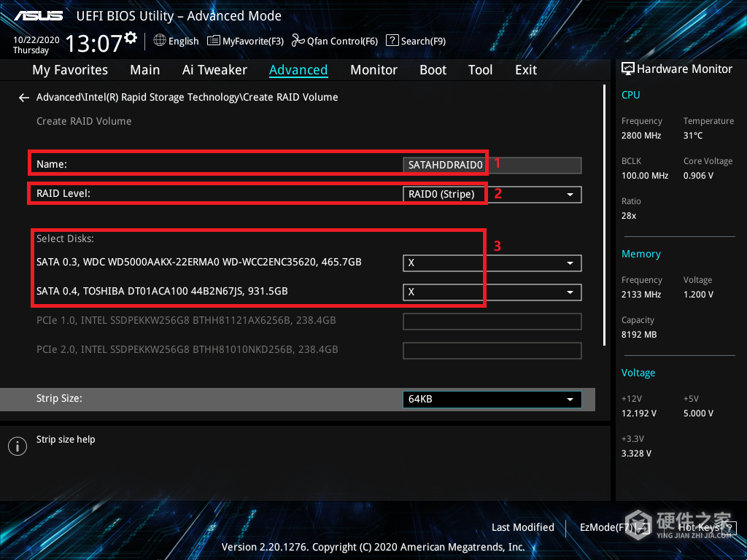Image resolution: width=747 pixels, height=560 pixels.
Task: Click the 31°C temperature value
Action: 693,136
